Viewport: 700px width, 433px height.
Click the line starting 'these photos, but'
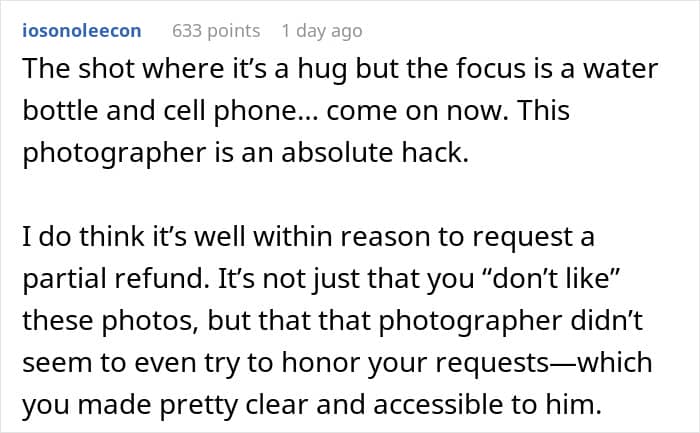(333, 321)
